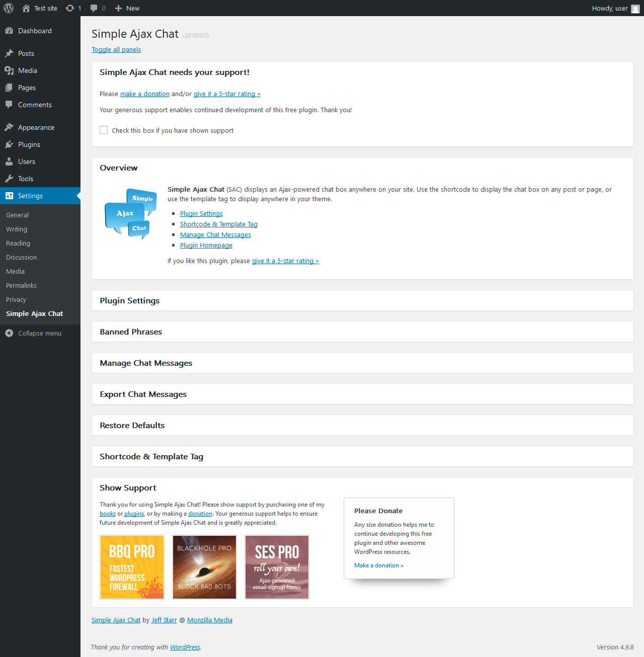This screenshot has height=657, width=644.
Task: Open Shortcode & Template Tag overview link
Action: pyautogui.click(x=219, y=224)
